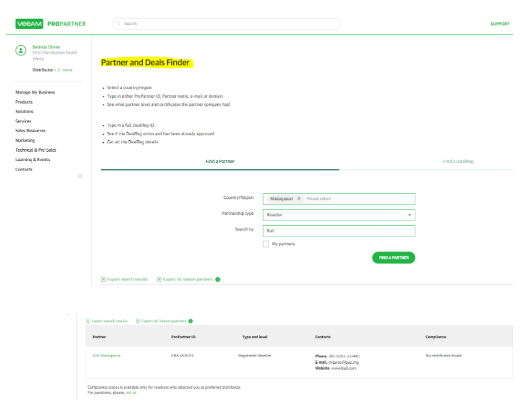The width and height of the screenshot is (532, 405).
Task: Open the SUPPORT link
Action: pos(500,24)
